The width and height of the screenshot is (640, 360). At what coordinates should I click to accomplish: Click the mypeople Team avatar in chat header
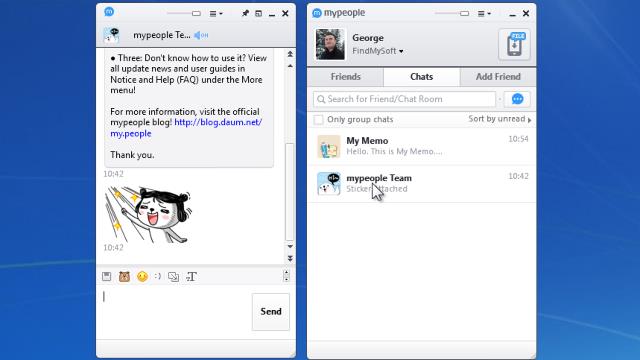pos(111,36)
